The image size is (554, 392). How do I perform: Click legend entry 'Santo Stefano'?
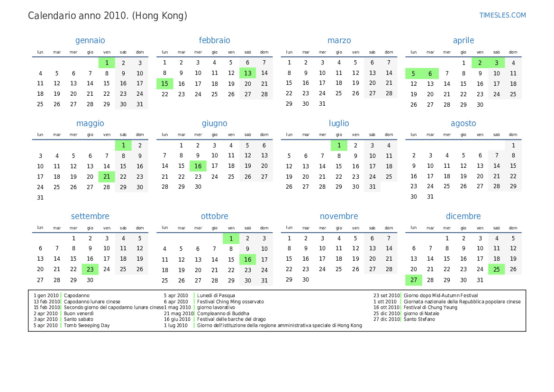point(419,319)
